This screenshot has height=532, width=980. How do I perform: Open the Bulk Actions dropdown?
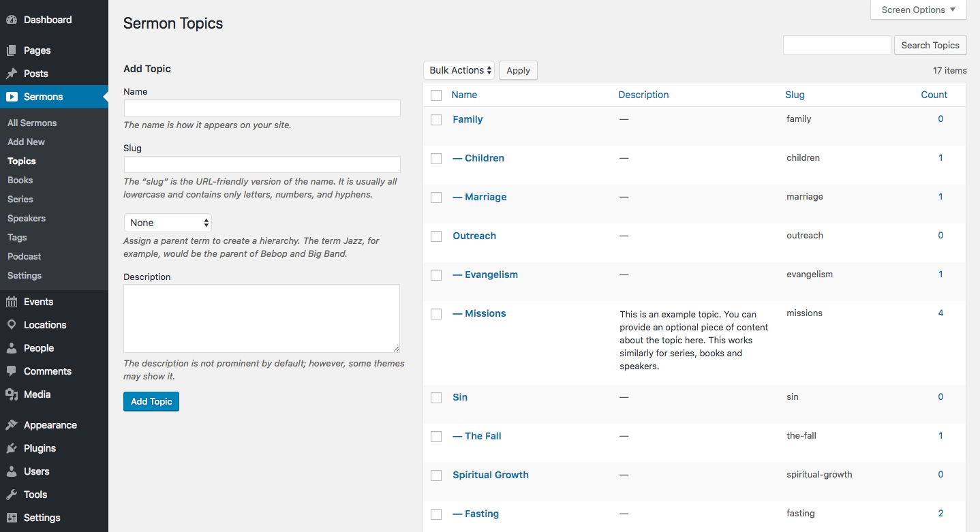pos(459,70)
